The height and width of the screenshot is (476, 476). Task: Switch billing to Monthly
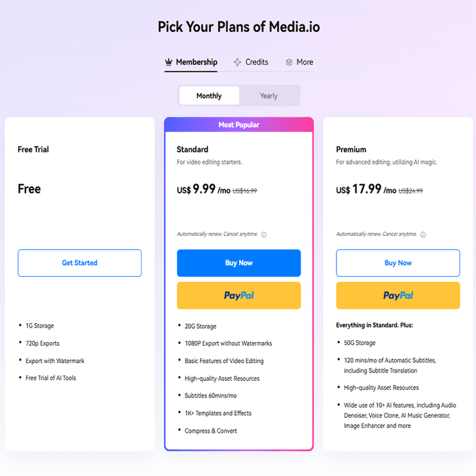coord(209,96)
